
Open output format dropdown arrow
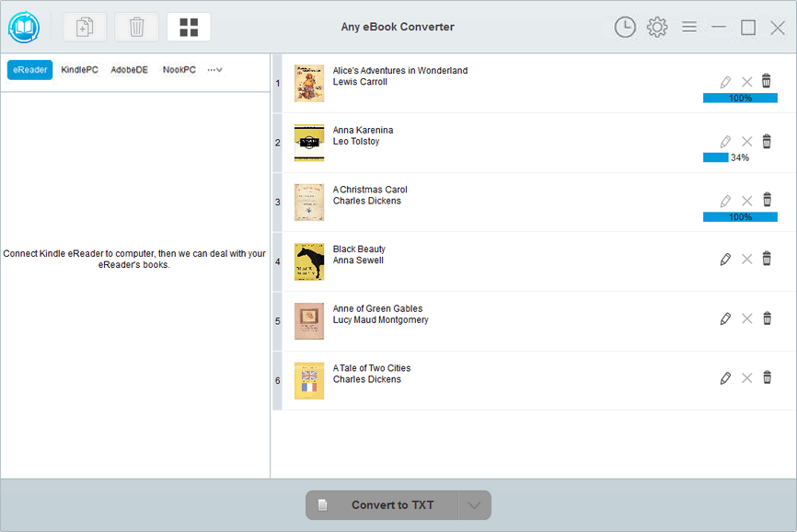pyautogui.click(x=474, y=505)
